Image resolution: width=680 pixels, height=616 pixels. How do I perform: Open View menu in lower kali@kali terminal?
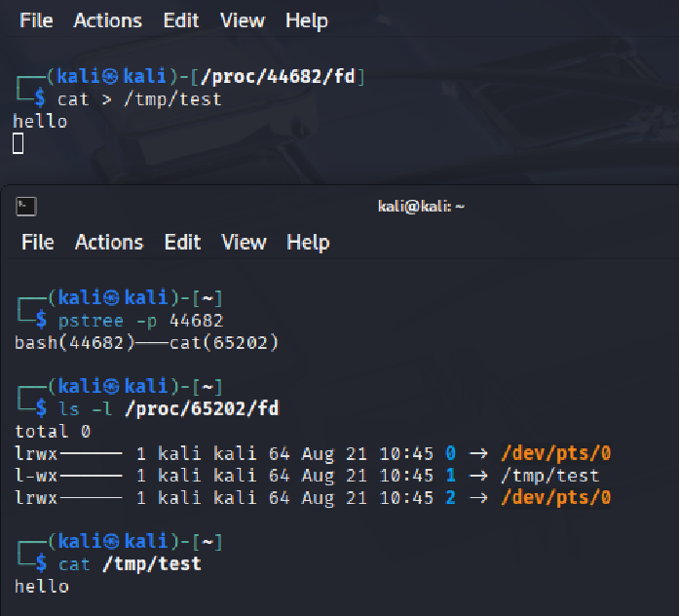[244, 242]
